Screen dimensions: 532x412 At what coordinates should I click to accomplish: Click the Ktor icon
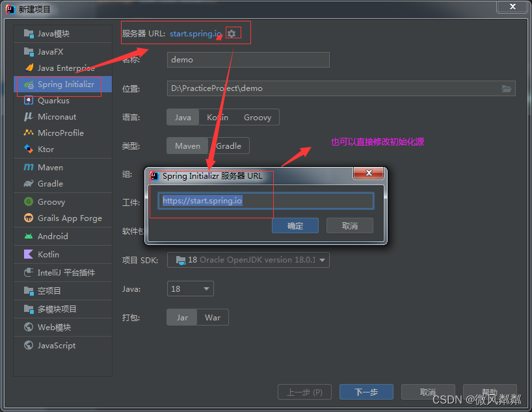(29, 149)
